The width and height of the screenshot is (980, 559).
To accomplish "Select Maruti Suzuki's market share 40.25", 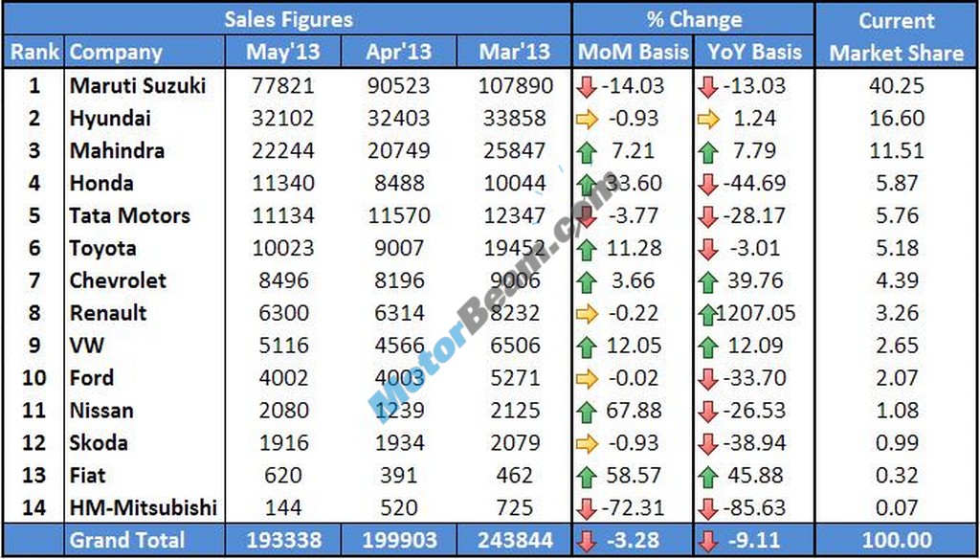I will pyautogui.click(x=896, y=85).
